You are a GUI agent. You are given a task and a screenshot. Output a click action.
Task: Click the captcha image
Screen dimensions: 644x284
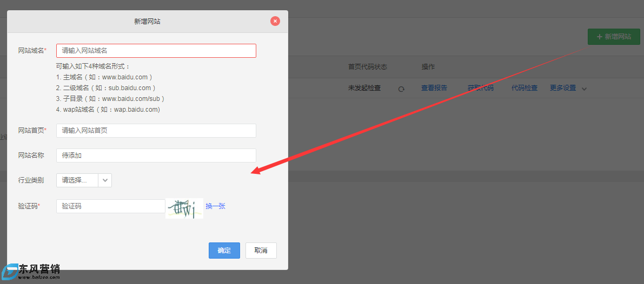[x=184, y=208]
